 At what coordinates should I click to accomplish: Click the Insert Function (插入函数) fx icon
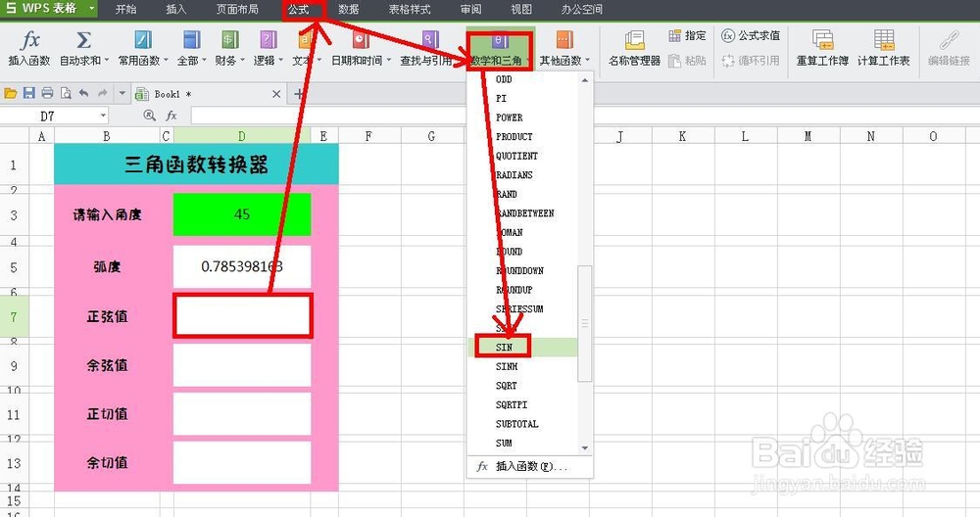pos(29,41)
